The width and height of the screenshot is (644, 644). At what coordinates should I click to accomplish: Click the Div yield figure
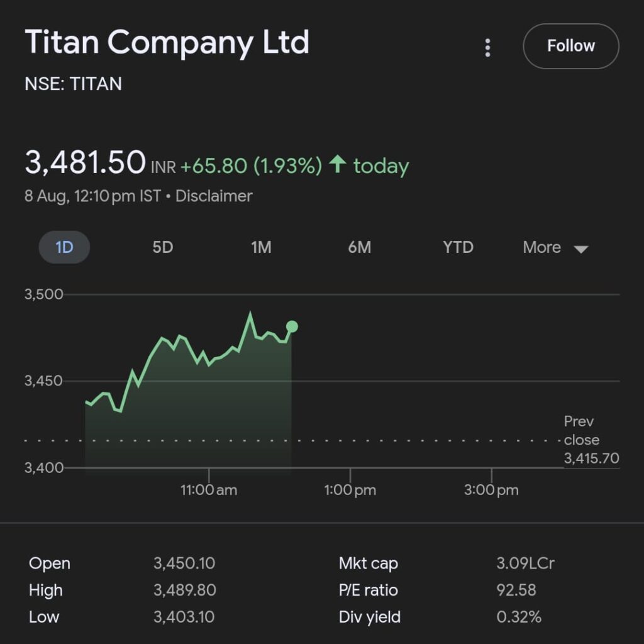coord(518,617)
